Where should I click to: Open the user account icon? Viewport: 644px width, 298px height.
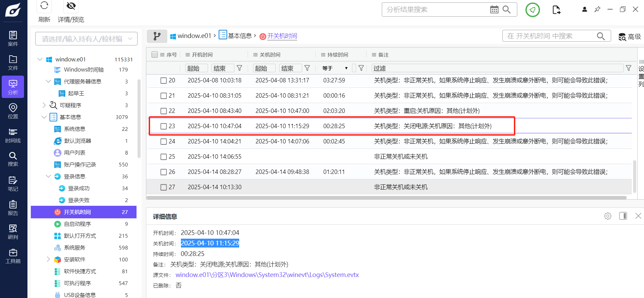(x=584, y=9)
